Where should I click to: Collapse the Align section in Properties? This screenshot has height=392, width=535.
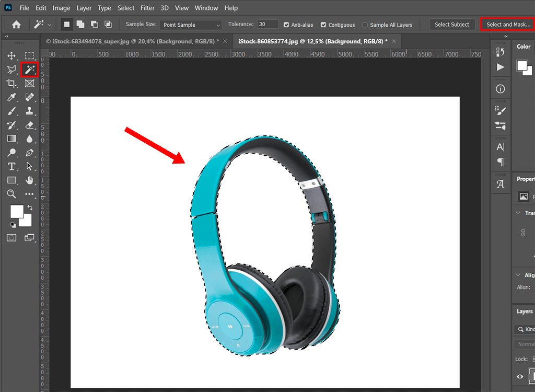(518, 275)
